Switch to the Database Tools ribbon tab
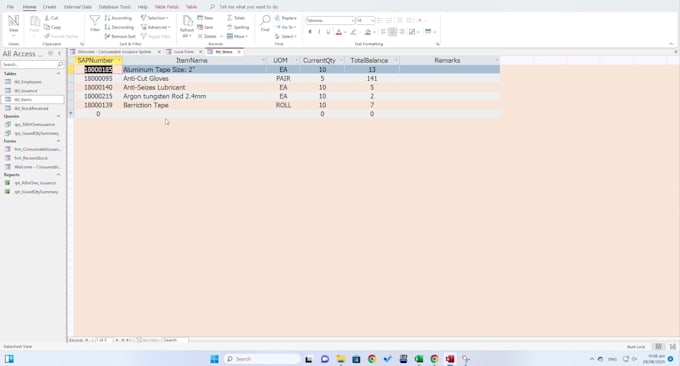Viewport: 680px width, 366px height. [x=115, y=7]
